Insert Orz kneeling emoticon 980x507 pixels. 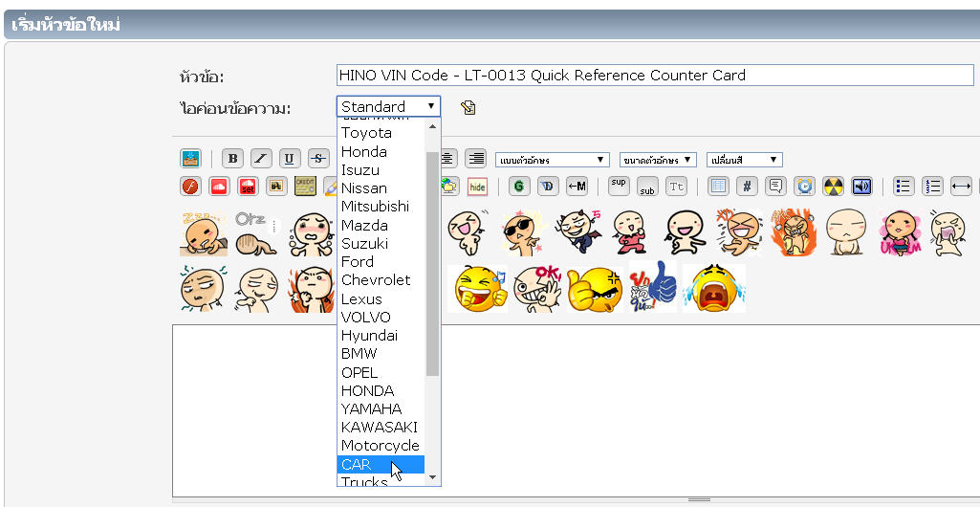coord(255,232)
